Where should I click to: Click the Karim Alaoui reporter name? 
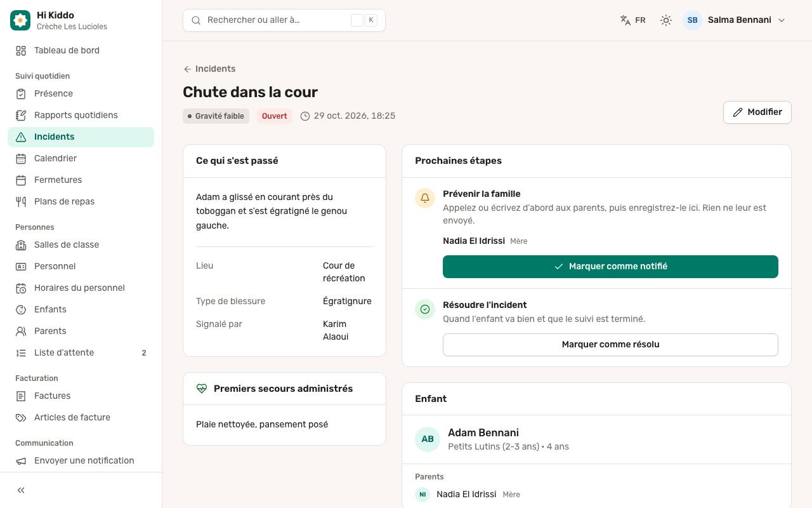pos(336,330)
